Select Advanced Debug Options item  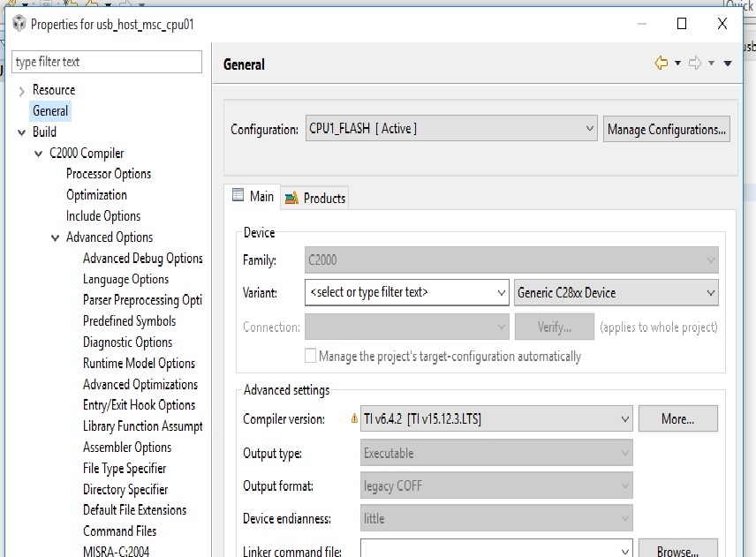(143, 259)
